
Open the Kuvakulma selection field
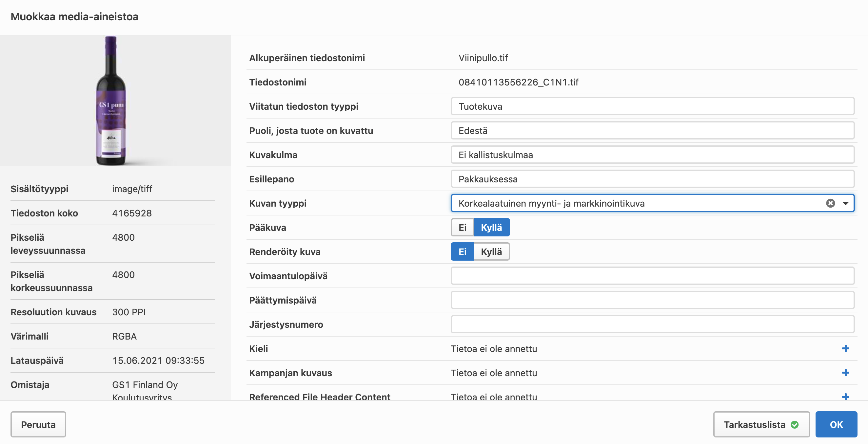(x=652, y=155)
